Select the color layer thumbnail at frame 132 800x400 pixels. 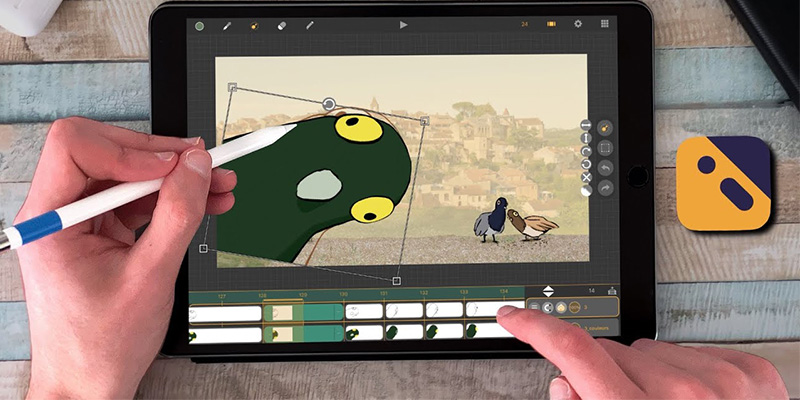pyautogui.click(x=444, y=331)
